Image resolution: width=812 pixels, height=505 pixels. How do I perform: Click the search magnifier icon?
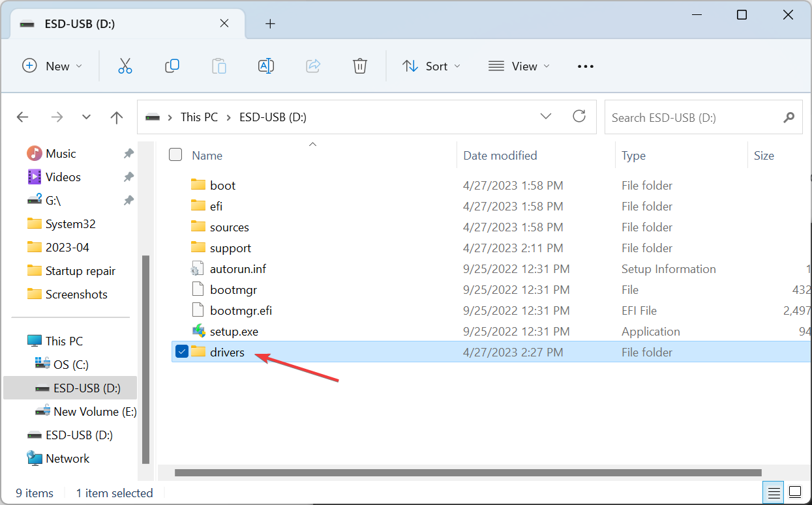789,117
